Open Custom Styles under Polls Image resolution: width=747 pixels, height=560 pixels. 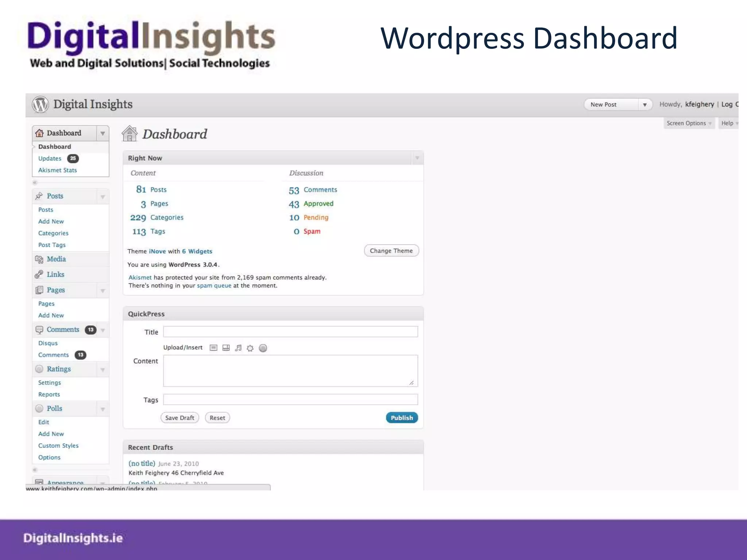(58, 446)
